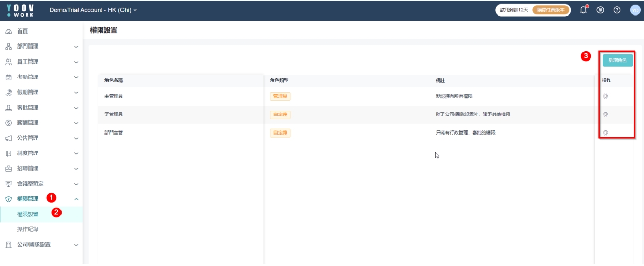Image resolution: width=644 pixels, height=266 pixels.
Task: Click the 新增角色 button
Action: click(617, 61)
